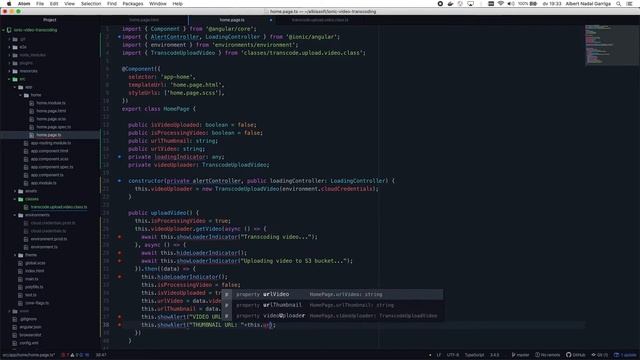The height and width of the screenshot is (360, 640).
Task: Click the code minimap preview
Action: tap(611, 45)
